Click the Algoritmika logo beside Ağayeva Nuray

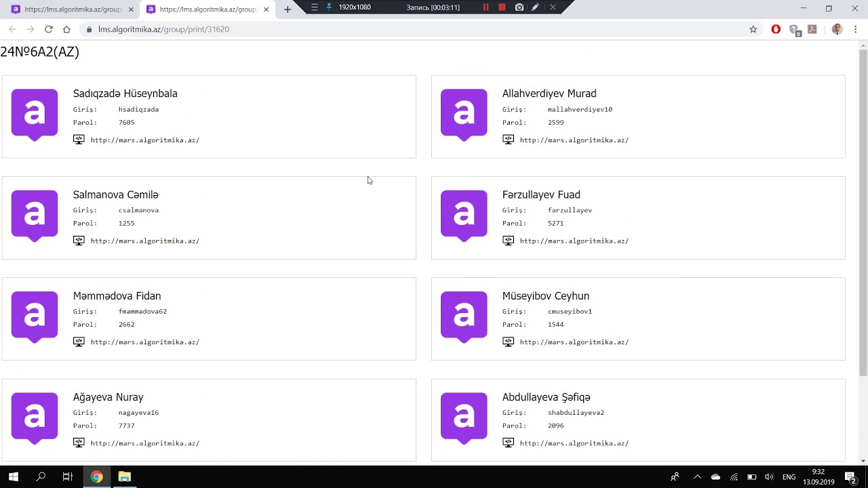(x=35, y=418)
